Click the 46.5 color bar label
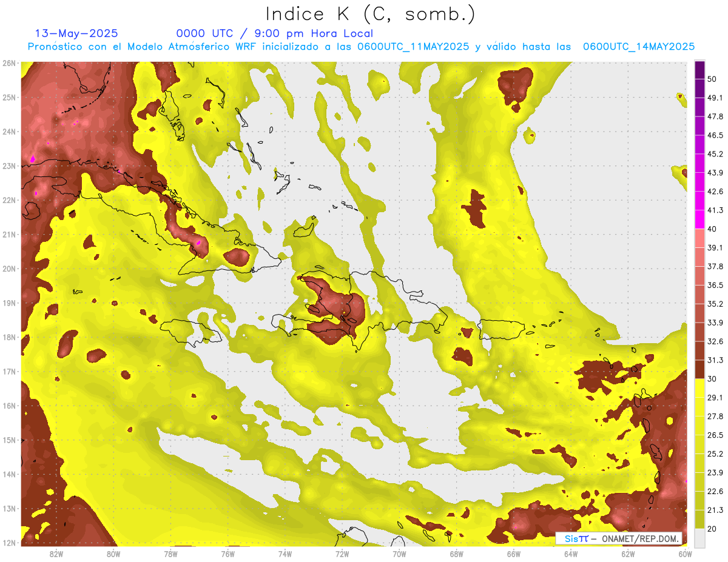 (x=716, y=135)
